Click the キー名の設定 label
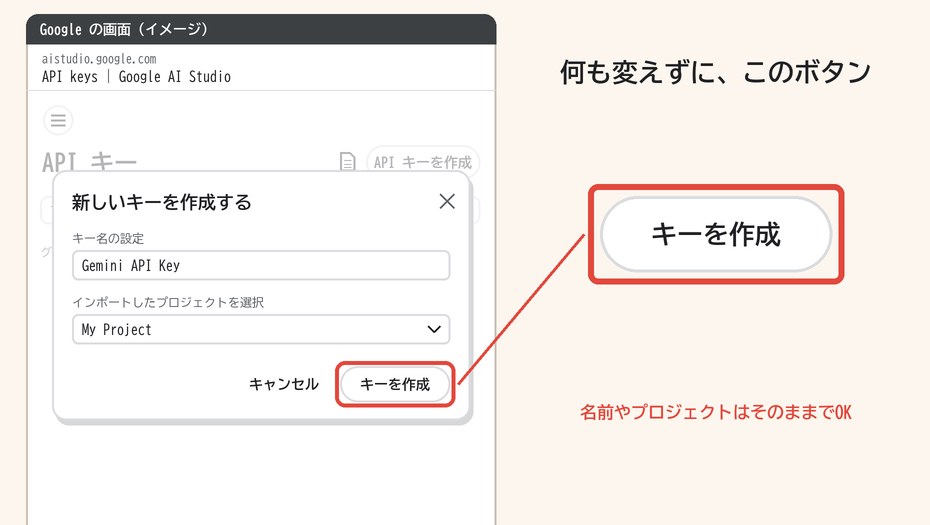 (x=108, y=238)
